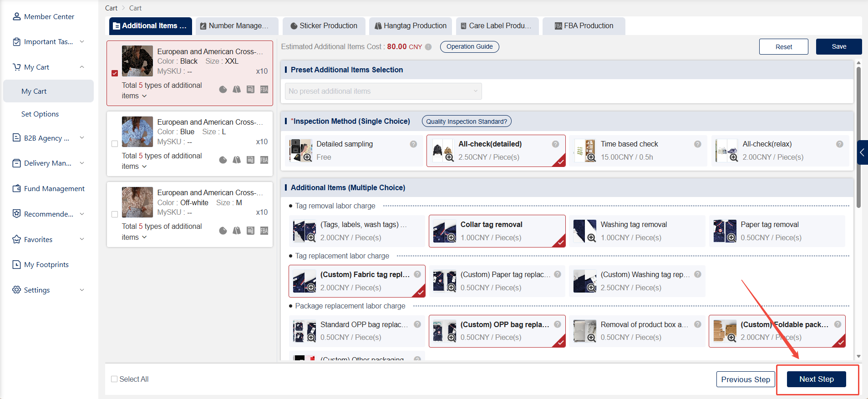Save the additional items selection

tap(839, 46)
